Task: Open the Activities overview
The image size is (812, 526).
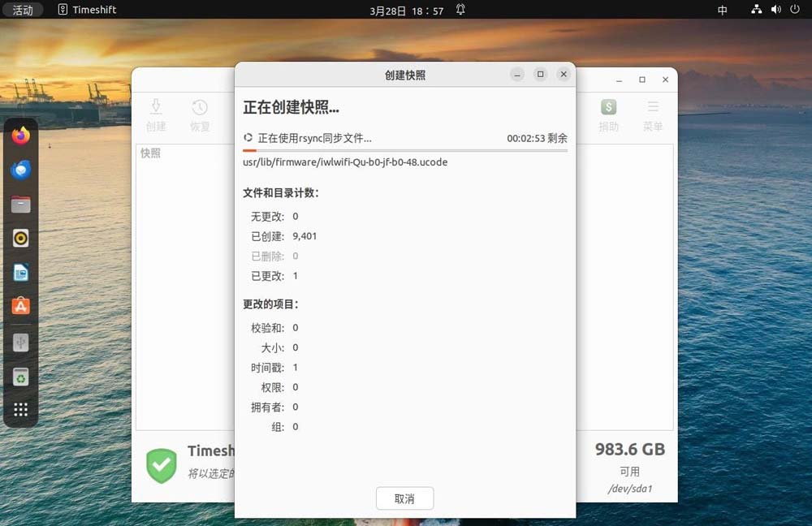Action: pyautogui.click(x=23, y=10)
